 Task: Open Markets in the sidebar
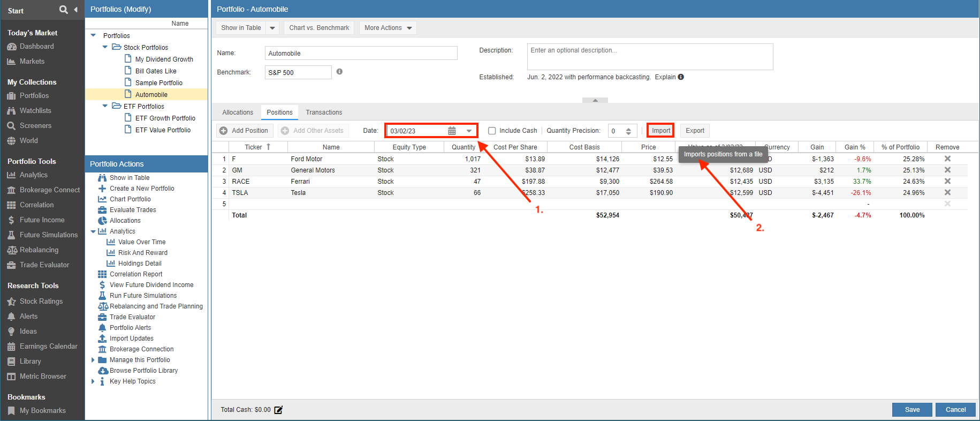pyautogui.click(x=32, y=62)
